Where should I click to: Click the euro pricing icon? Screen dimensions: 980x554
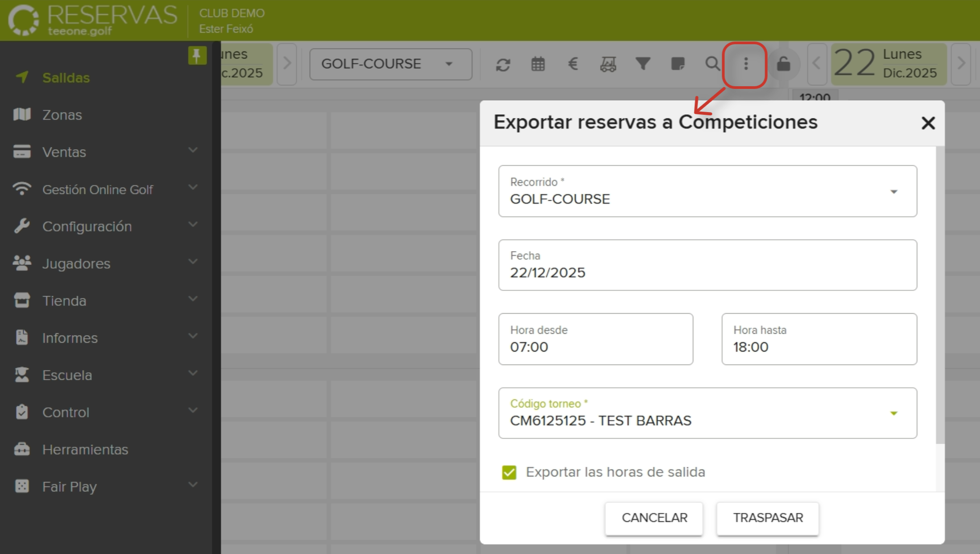(573, 64)
